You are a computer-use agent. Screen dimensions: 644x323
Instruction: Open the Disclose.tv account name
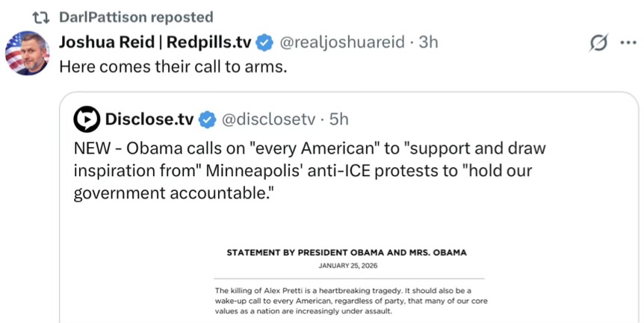coord(149,119)
